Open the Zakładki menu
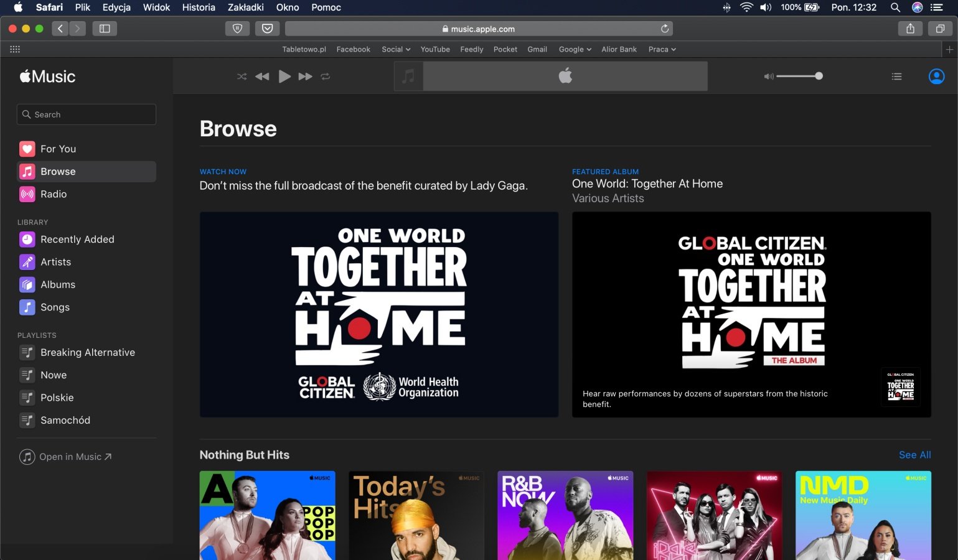Image resolution: width=958 pixels, height=560 pixels. [246, 7]
